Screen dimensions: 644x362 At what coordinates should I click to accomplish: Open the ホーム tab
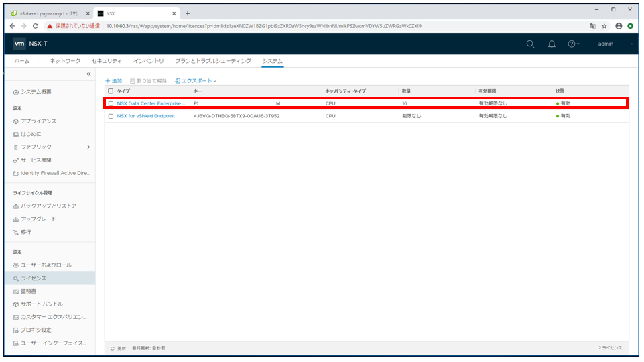[21, 61]
